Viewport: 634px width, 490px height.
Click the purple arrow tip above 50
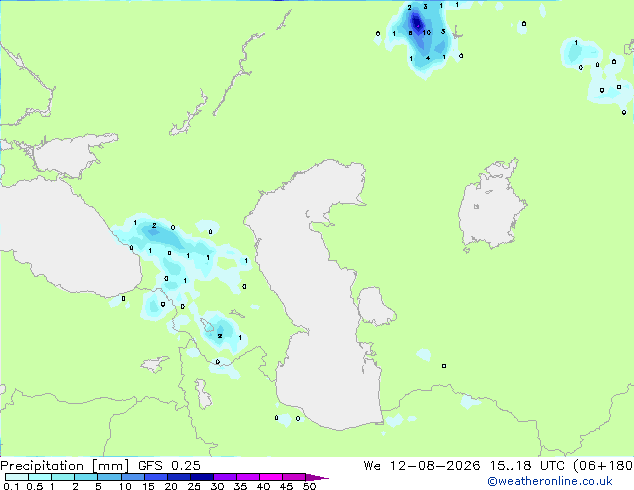[x=316, y=477]
